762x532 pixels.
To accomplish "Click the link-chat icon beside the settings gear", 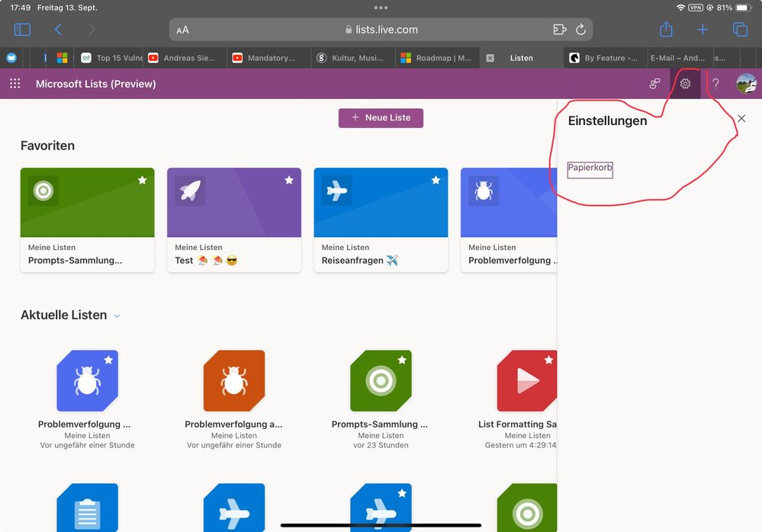I will [x=654, y=84].
